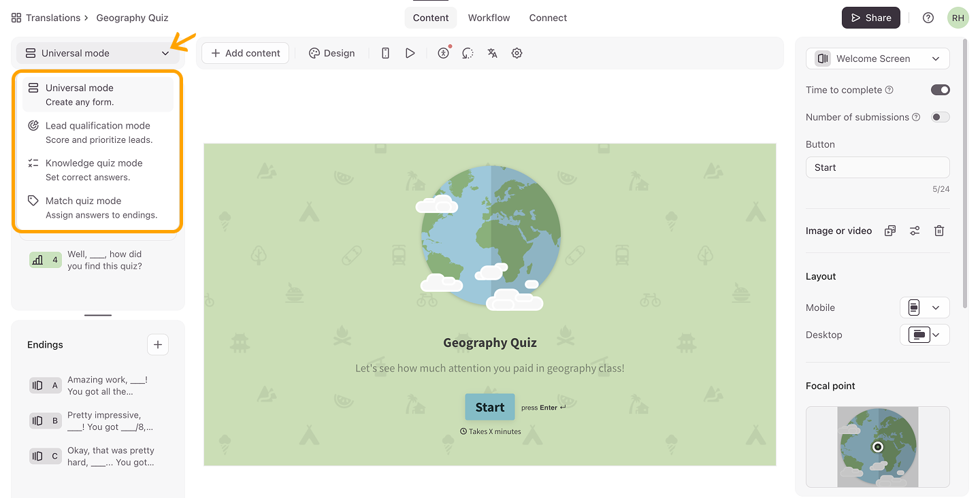
Task: Disable the Time to complete toggle
Action: click(x=940, y=90)
